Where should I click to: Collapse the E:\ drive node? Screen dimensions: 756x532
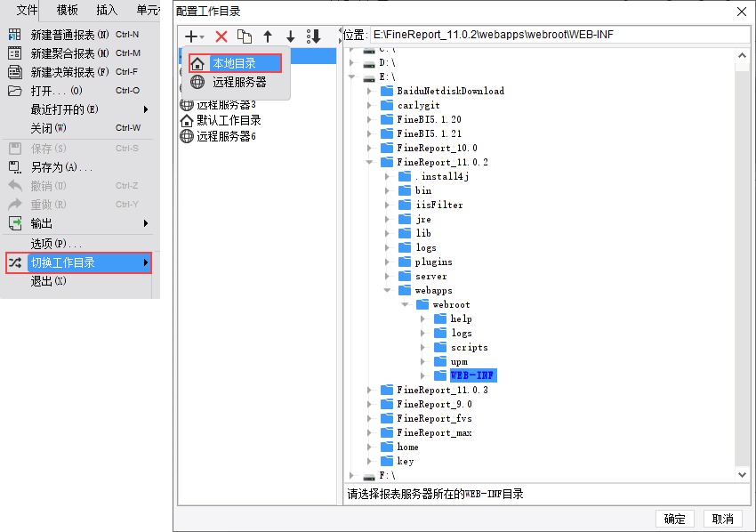click(352, 77)
